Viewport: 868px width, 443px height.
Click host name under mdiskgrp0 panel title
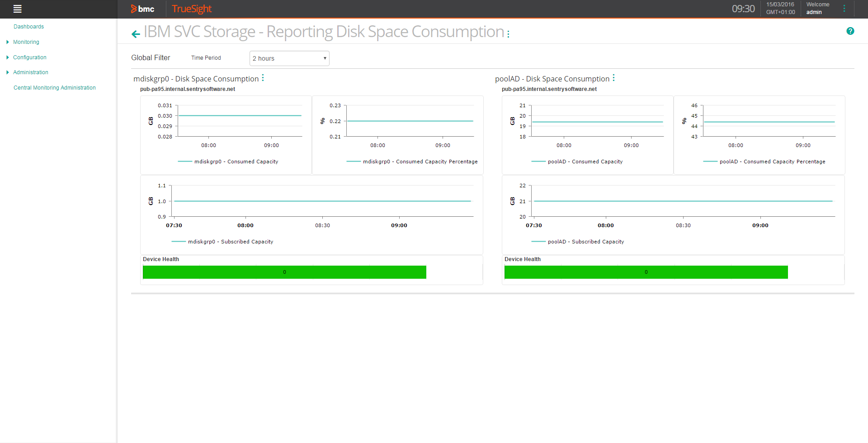(188, 89)
